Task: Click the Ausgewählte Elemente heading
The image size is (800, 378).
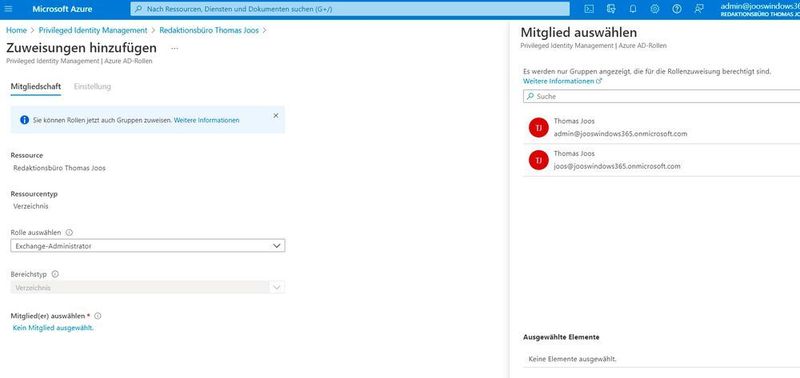Action: click(x=561, y=337)
